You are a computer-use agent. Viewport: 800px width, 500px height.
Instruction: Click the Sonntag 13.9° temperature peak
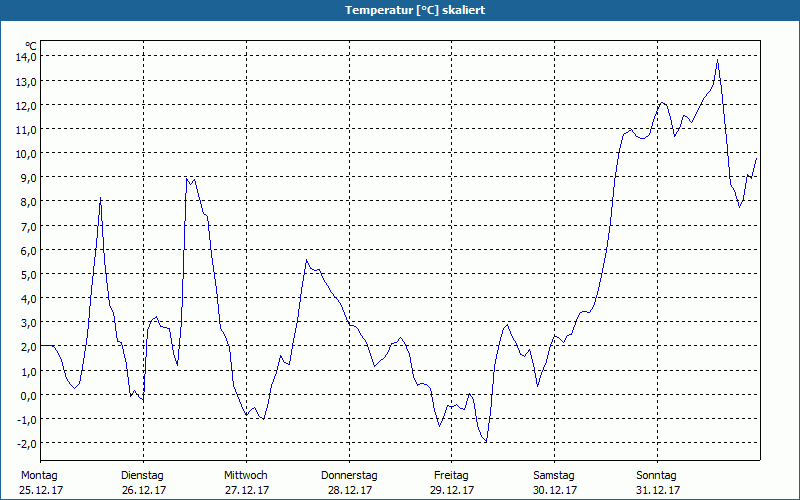click(x=717, y=60)
